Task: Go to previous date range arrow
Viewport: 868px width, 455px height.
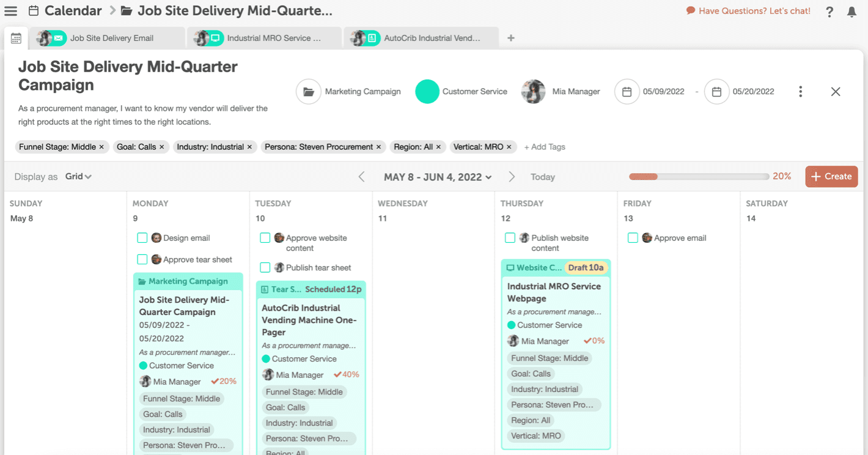Action: 361,177
